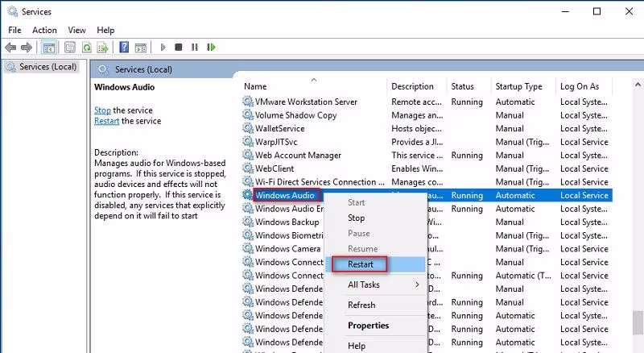Sort by the Status column header
This screenshot has width=644, height=353.
pos(462,86)
